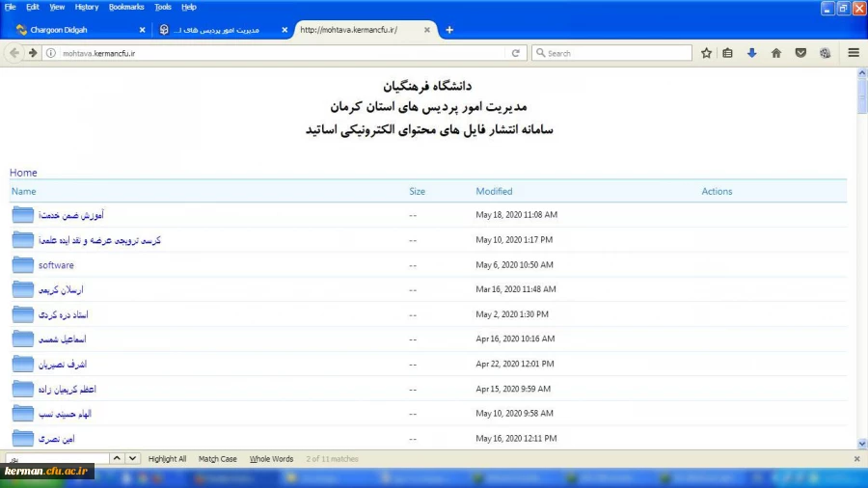This screenshot has width=868, height=488.
Task: Open folder icon of اشرف نصیریان row
Action: coord(23,364)
